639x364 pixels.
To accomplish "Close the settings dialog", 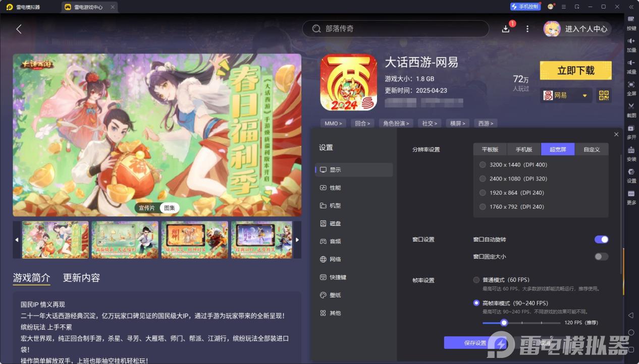I will point(616,135).
